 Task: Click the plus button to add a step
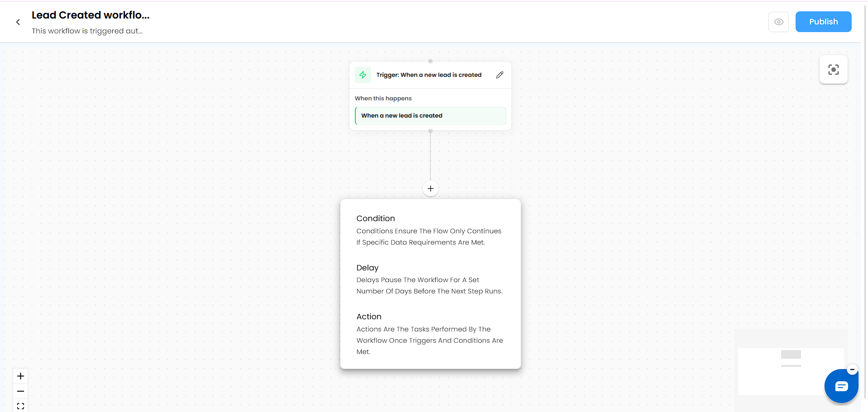coord(431,189)
